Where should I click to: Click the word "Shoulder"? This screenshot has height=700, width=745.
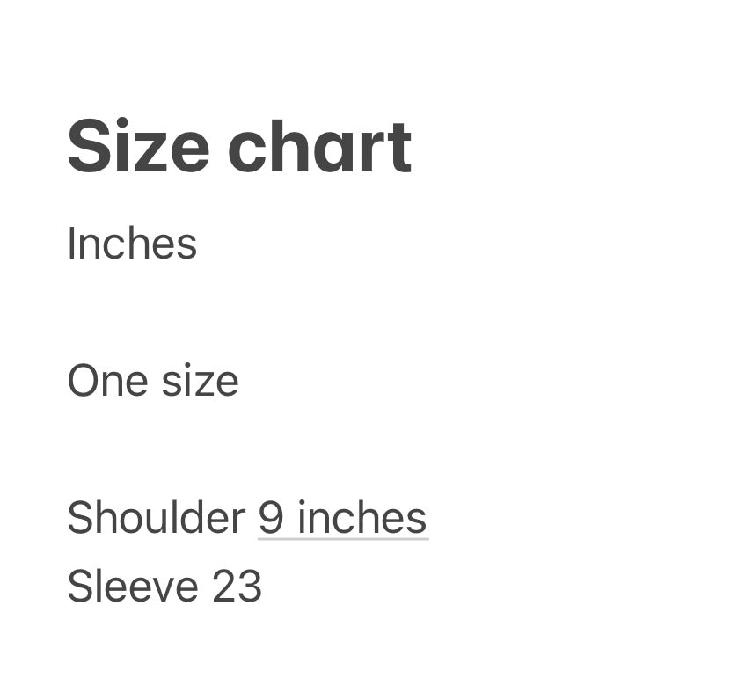(x=156, y=517)
